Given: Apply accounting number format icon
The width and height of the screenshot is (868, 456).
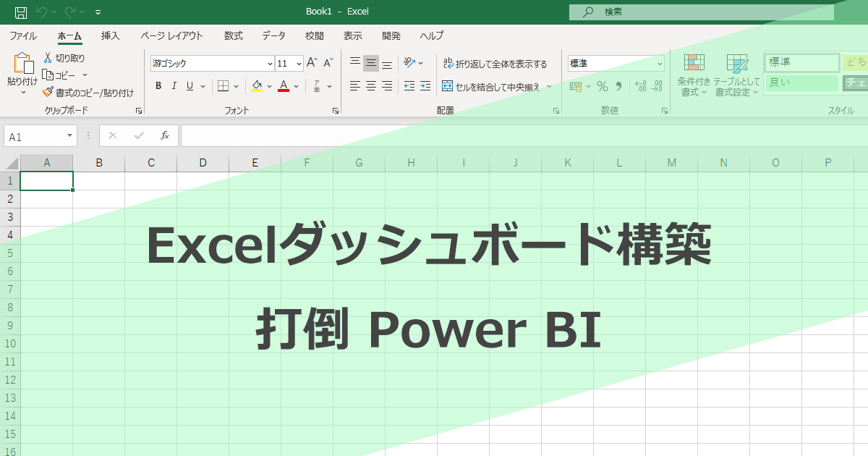Looking at the screenshot, I should coord(576,87).
